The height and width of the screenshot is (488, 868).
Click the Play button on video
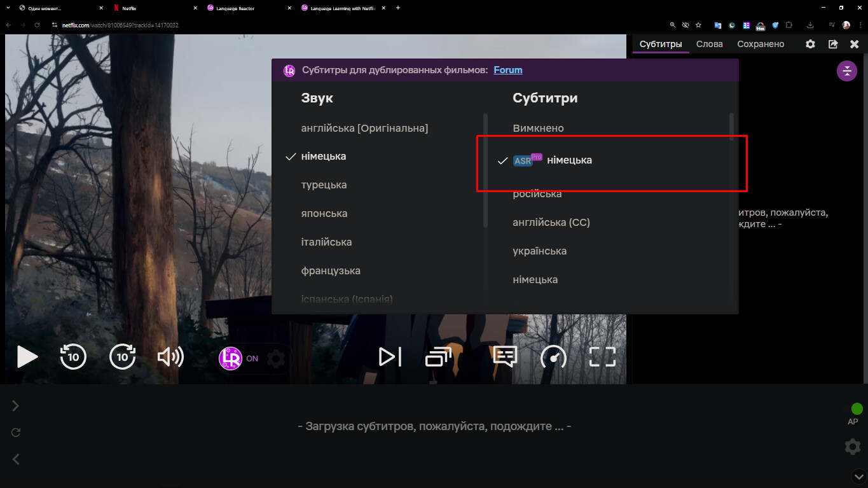pos(27,357)
